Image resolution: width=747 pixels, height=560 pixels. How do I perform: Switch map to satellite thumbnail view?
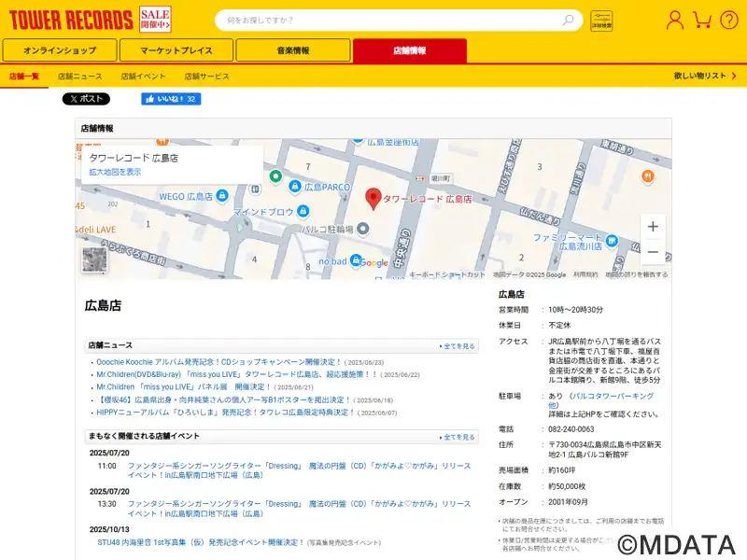tap(94, 259)
